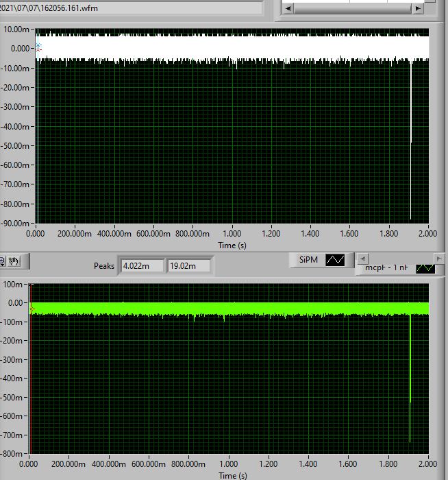448x480 pixels.
Task: Click the -700m label on lower graph Y-axis
Action: (12, 435)
